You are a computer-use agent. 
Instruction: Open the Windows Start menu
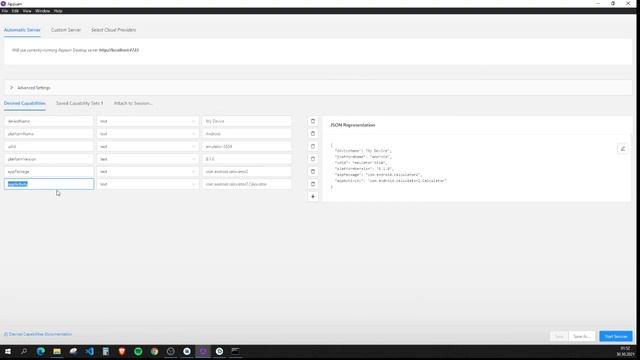8,351
